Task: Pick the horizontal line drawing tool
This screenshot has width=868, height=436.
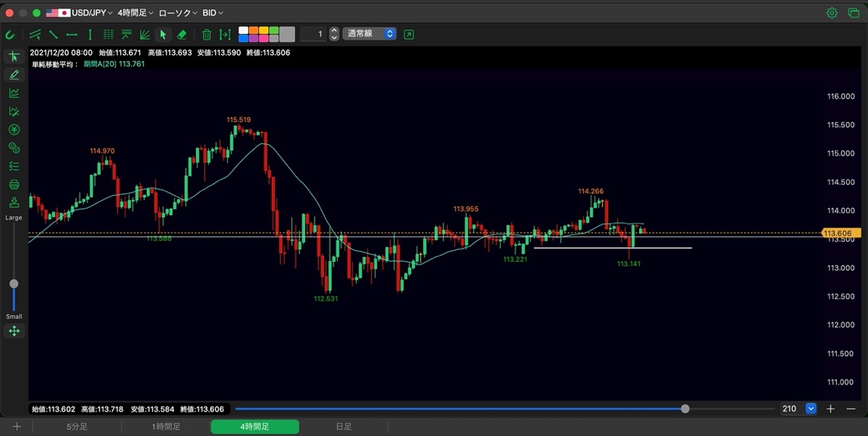Action: point(72,34)
